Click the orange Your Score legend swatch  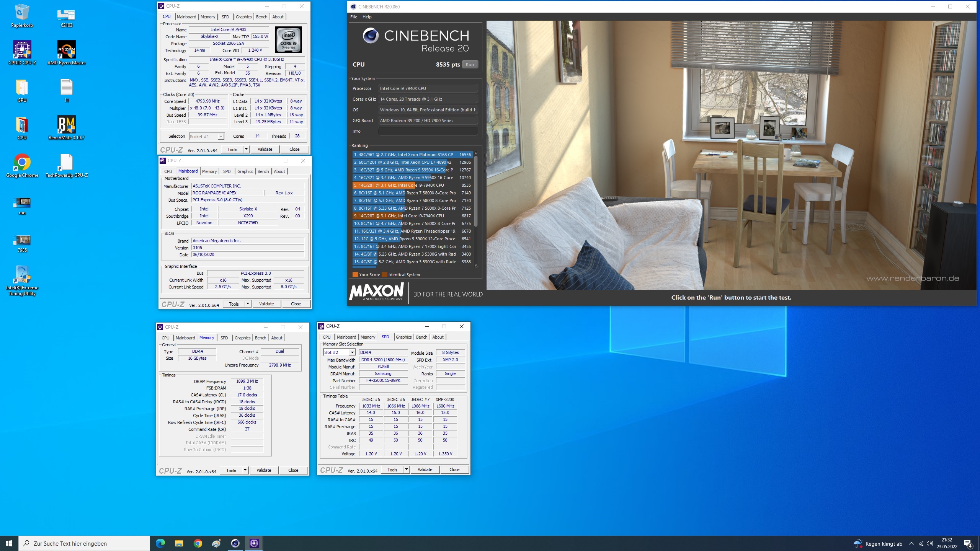(355, 275)
